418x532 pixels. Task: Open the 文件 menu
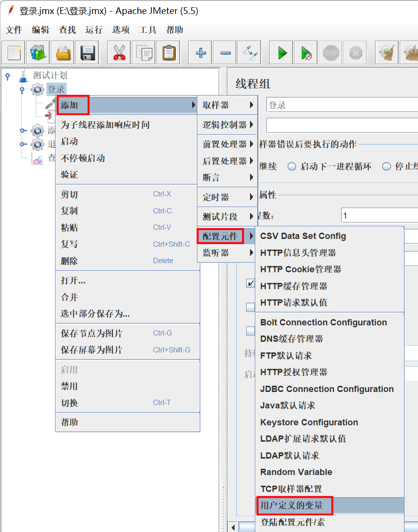click(x=14, y=30)
